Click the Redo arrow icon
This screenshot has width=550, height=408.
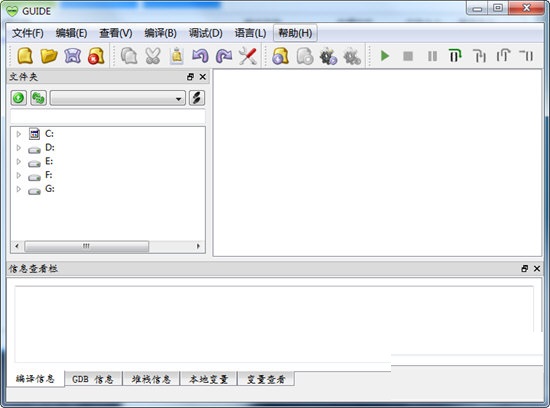point(224,56)
